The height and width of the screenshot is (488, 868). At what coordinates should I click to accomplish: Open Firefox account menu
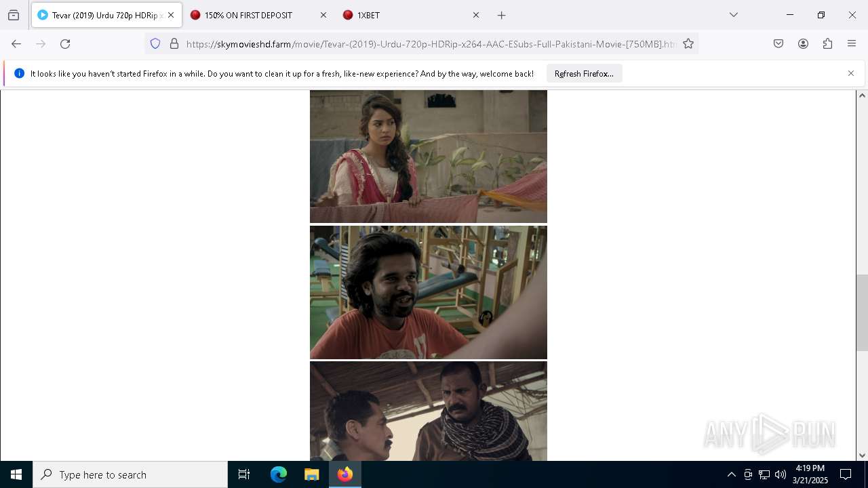(x=803, y=44)
